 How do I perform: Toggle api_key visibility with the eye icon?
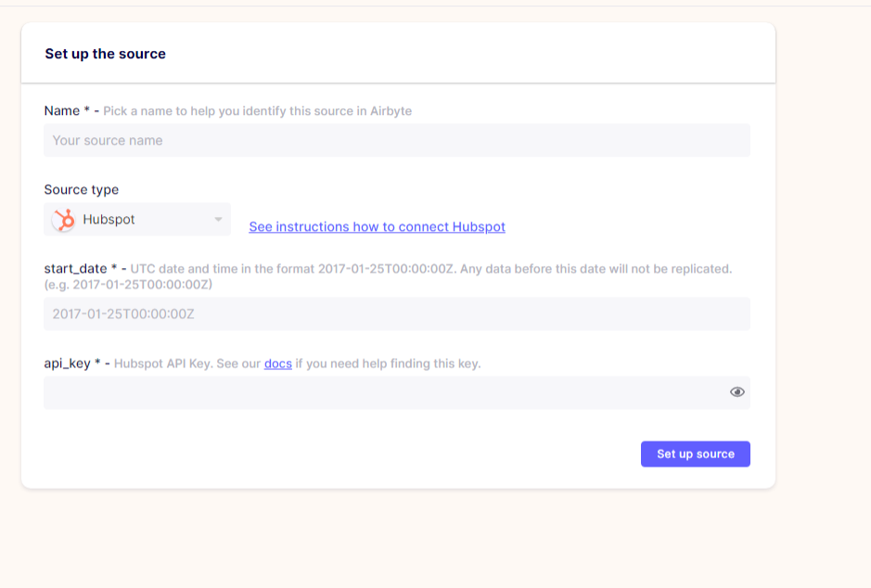737,391
